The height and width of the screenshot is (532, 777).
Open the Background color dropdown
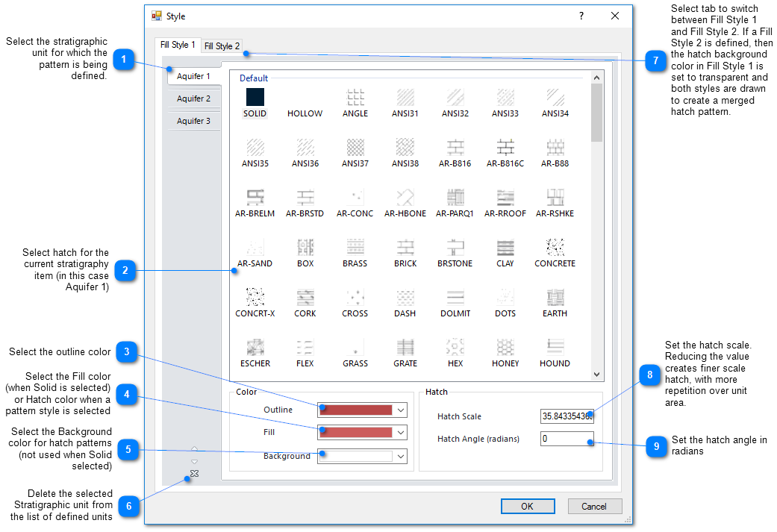[401, 456]
